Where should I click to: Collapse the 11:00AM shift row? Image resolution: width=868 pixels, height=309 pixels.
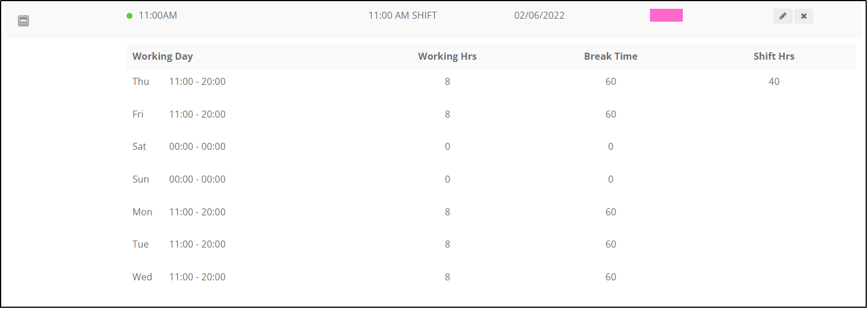click(23, 21)
